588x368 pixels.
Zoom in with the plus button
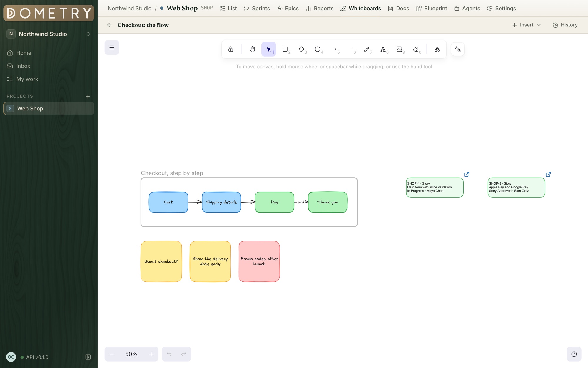pyautogui.click(x=151, y=354)
